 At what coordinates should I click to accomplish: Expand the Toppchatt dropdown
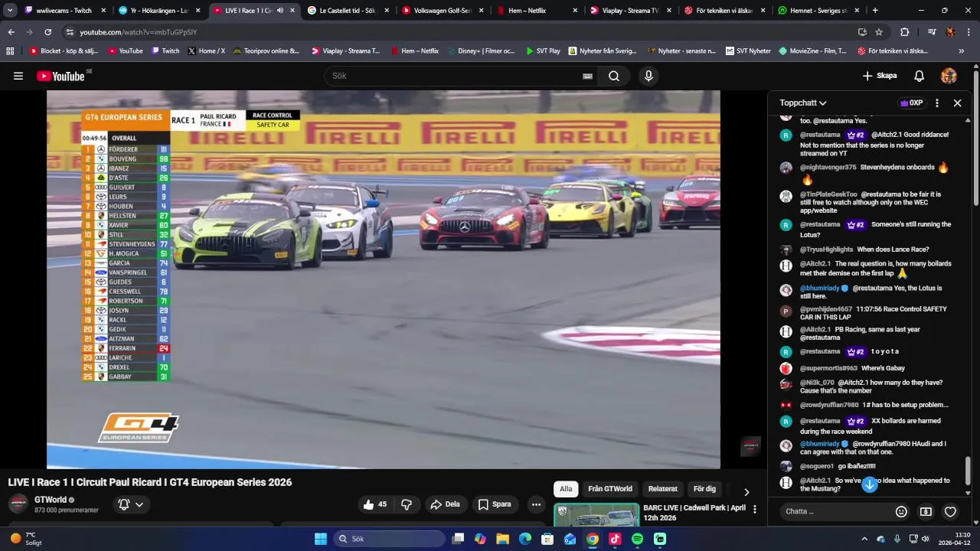pyautogui.click(x=802, y=103)
